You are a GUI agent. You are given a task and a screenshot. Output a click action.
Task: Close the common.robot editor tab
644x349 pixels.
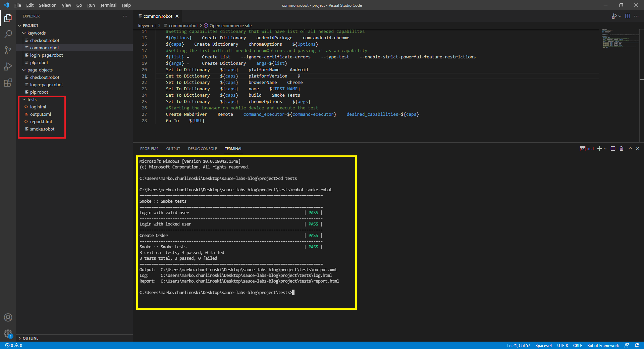(x=177, y=16)
